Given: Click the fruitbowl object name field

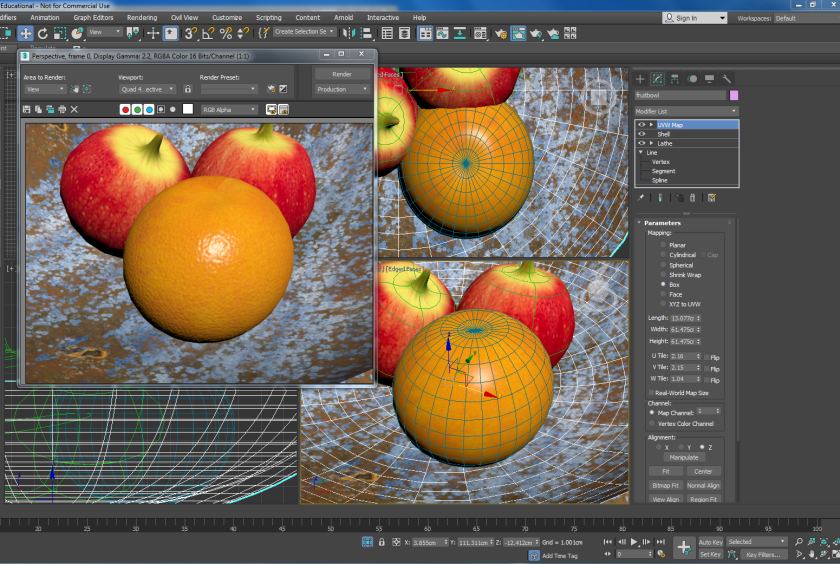Looking at the screenshot, I should [x=680, y=95].
